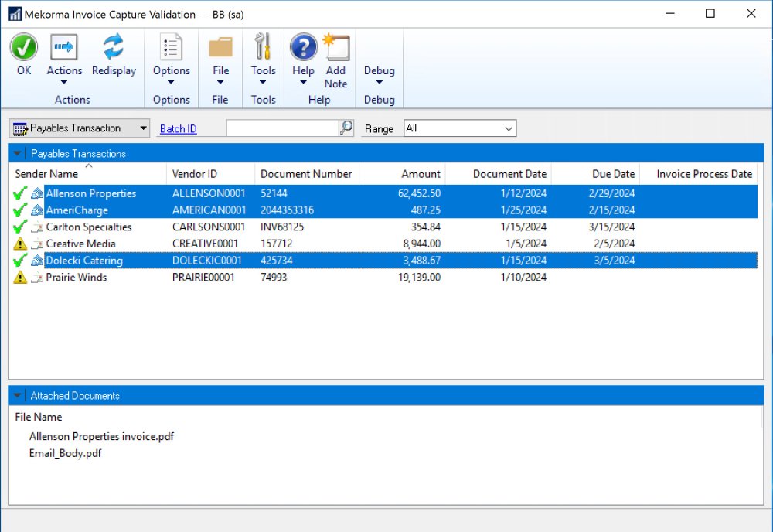Open the Actions arrow icon menu

[64, 48]
